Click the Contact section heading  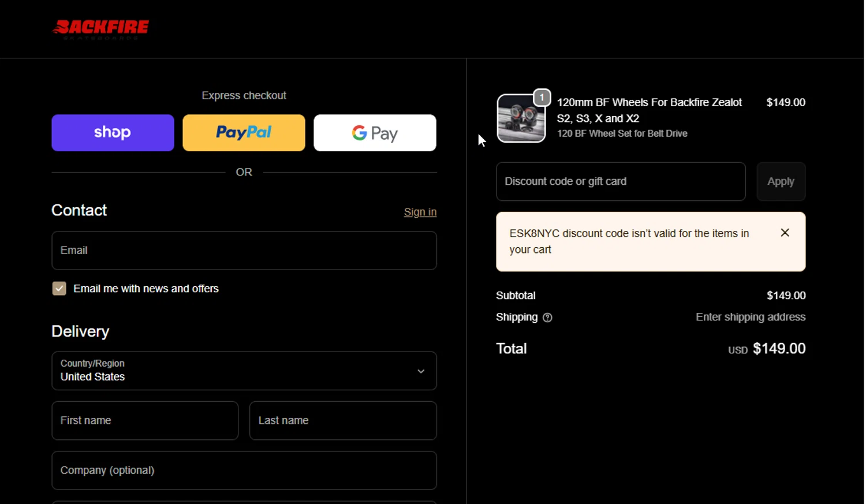[x=79, y=210]
